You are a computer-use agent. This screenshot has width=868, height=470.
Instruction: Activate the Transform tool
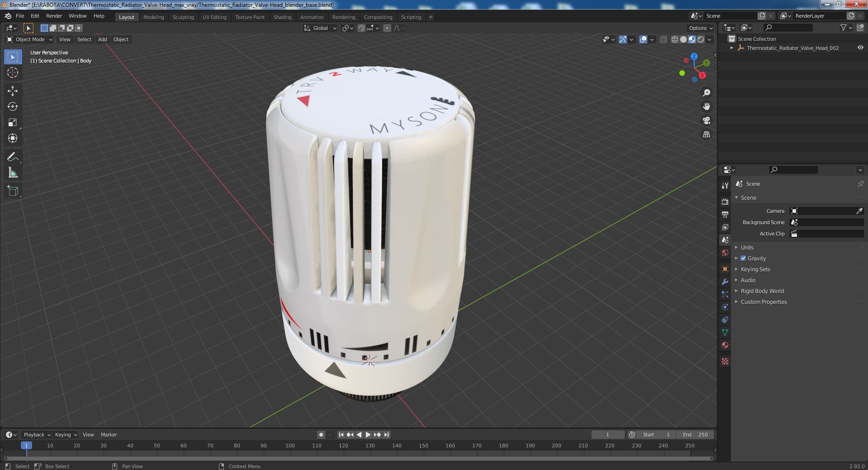(x=13, y=138)
